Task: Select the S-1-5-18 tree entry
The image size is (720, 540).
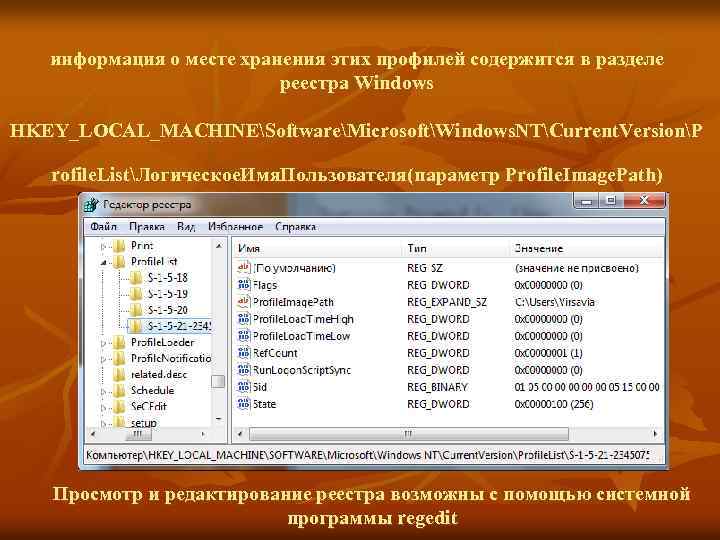Action: tap(168, 278)
